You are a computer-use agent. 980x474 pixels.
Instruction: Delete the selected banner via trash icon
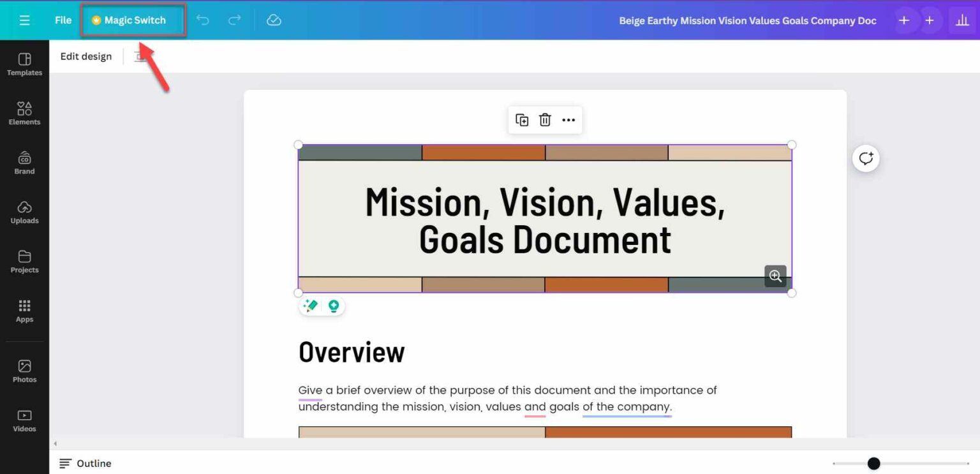click(545, 120)
